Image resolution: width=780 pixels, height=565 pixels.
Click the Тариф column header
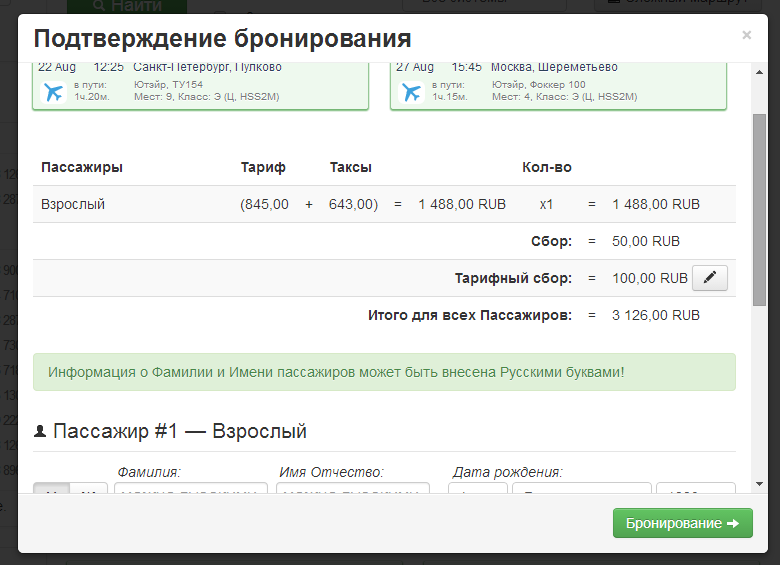click(263, 167)
